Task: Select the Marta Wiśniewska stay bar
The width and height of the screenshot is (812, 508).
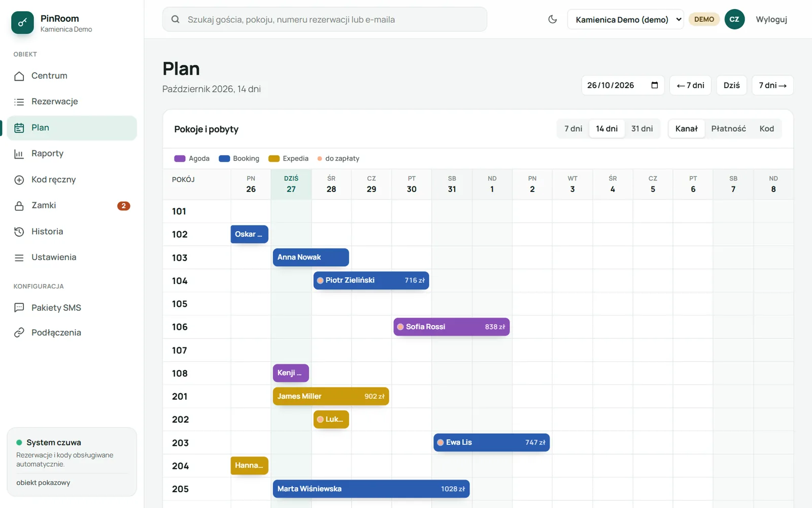Action: pos(371,489)
